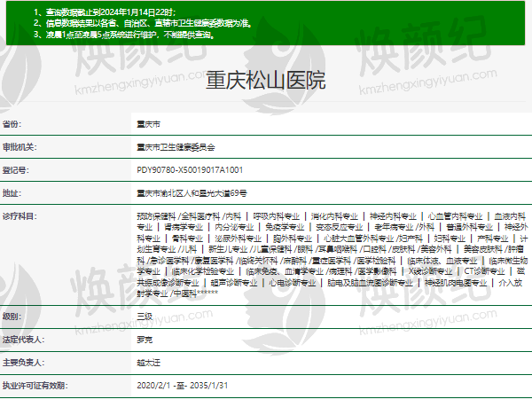The height and width of the screenshot is (399, 532).
Task: Select the 地址 label
Action: [x=12, y=193]
